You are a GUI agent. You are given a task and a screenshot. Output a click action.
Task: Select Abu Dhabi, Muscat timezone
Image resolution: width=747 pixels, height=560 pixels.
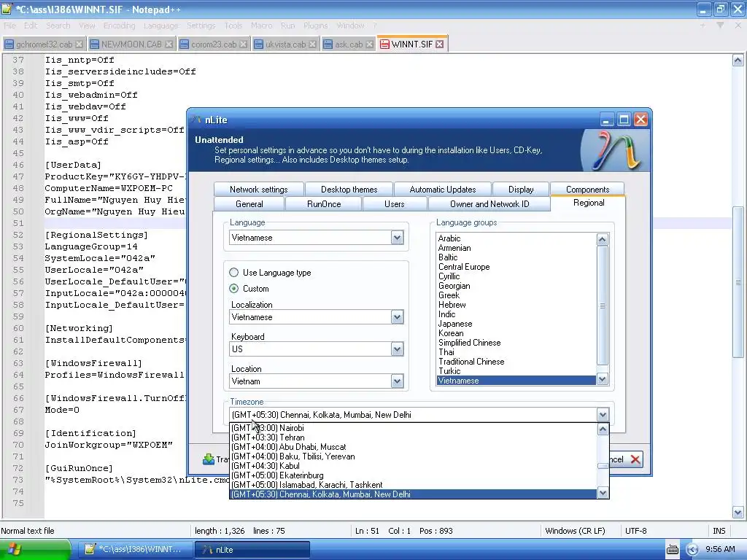click(413, 447)
